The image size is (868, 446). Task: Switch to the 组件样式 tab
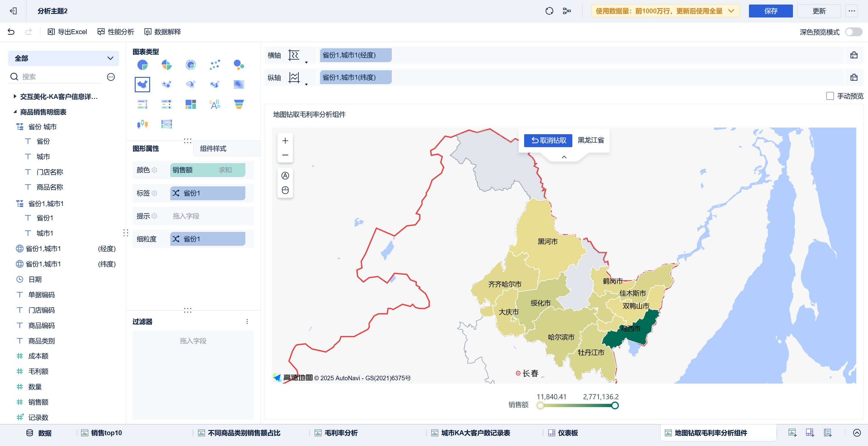click(x=213, y=149)
